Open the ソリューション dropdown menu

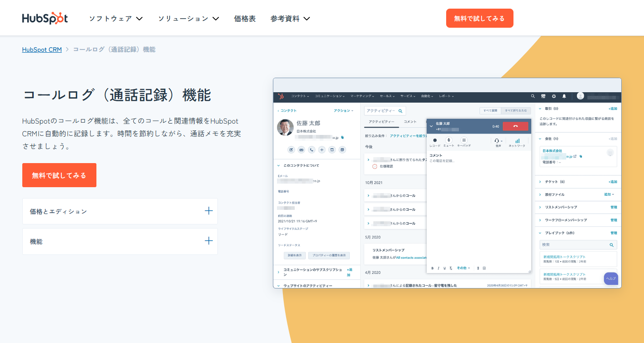[189, 19]
